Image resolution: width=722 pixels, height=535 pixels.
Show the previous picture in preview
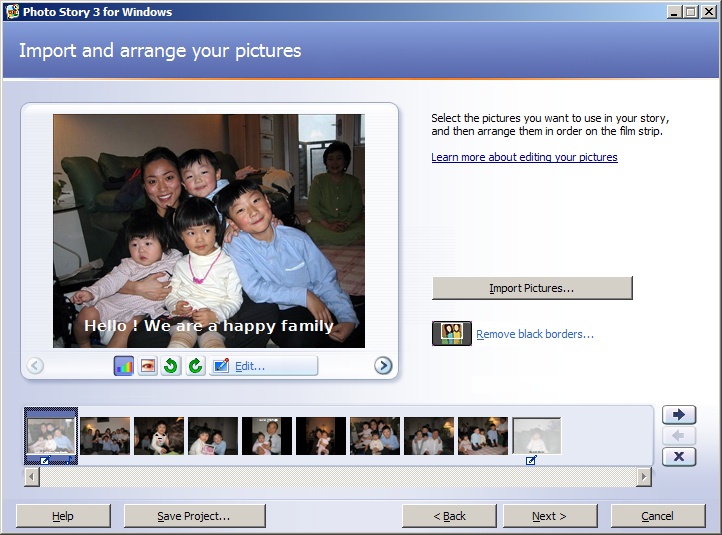tap(35, 366)
